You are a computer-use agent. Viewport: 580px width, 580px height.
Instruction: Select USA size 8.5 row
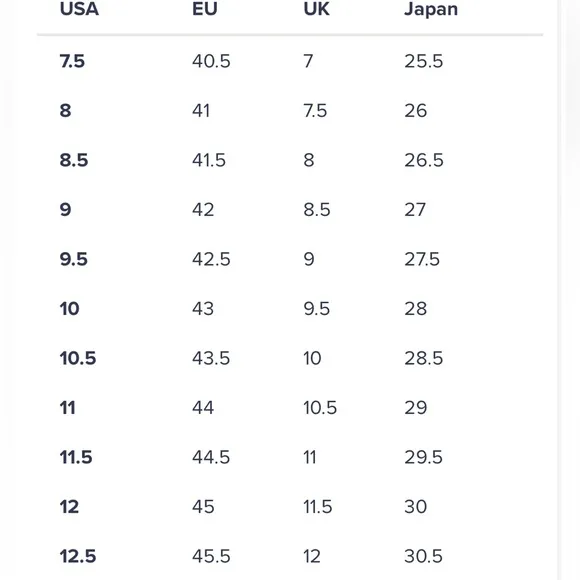(290, 160)
